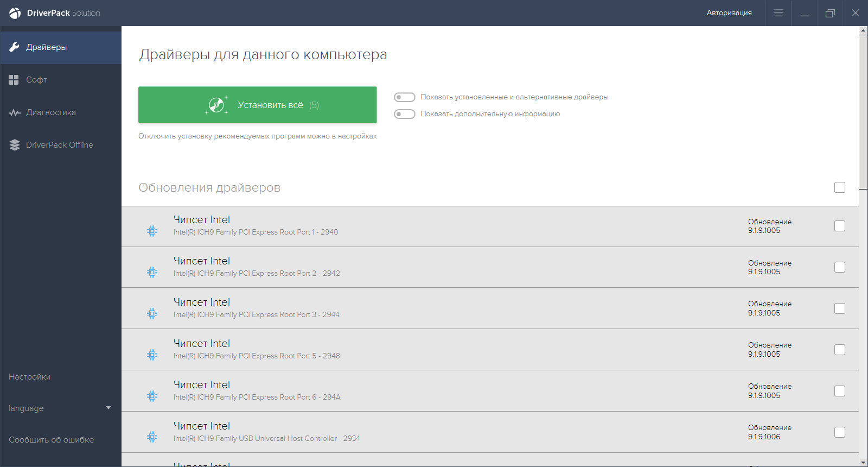Click the DriverPack Solution logo icon
Viewport: 868px width, 467px height.
15,13
